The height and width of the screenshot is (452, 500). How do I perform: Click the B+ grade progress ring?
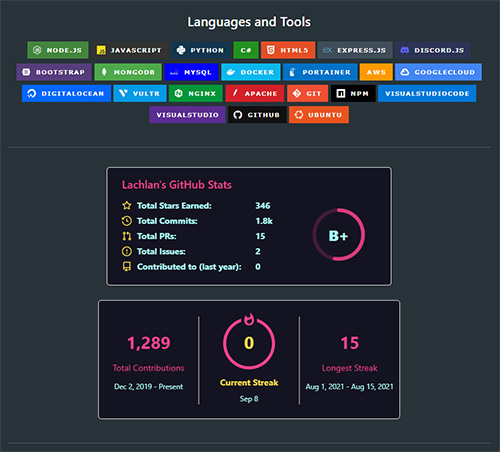point(339,235)
